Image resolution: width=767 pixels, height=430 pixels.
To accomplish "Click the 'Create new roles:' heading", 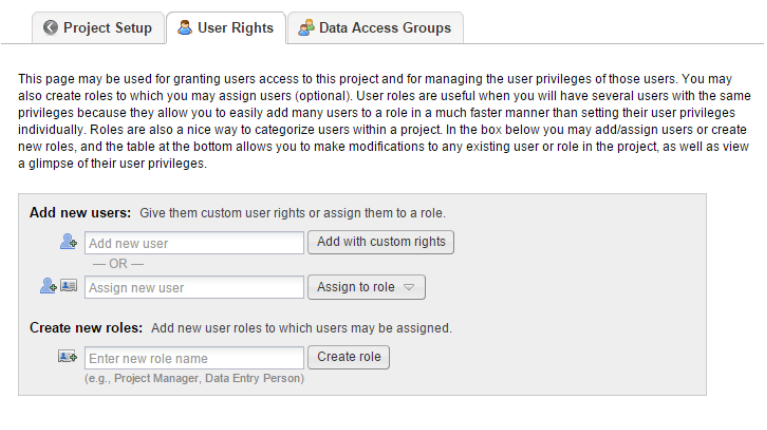I will point(86,328).
